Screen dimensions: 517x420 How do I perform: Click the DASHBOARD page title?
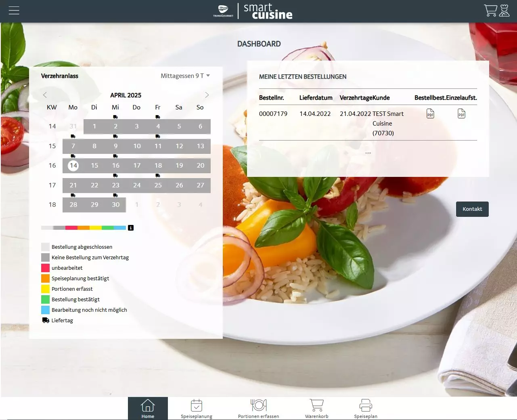[x=259, y=44]
